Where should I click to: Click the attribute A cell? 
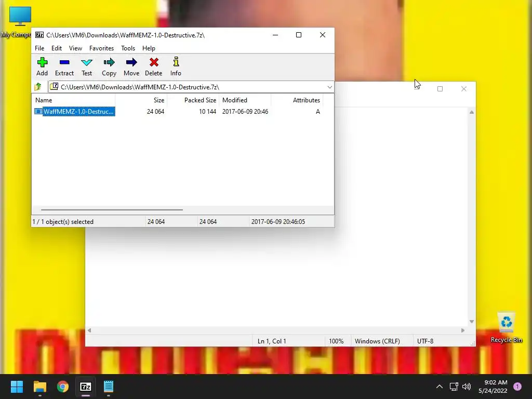point(318,111)
